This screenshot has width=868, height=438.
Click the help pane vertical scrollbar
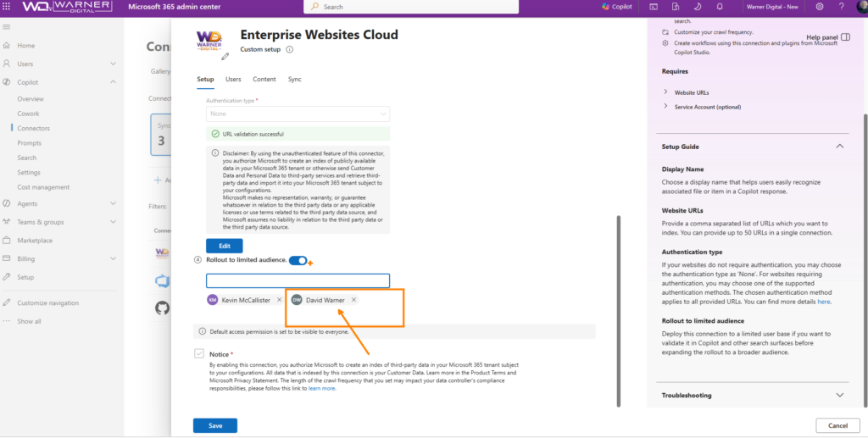[x=865, y=261]
